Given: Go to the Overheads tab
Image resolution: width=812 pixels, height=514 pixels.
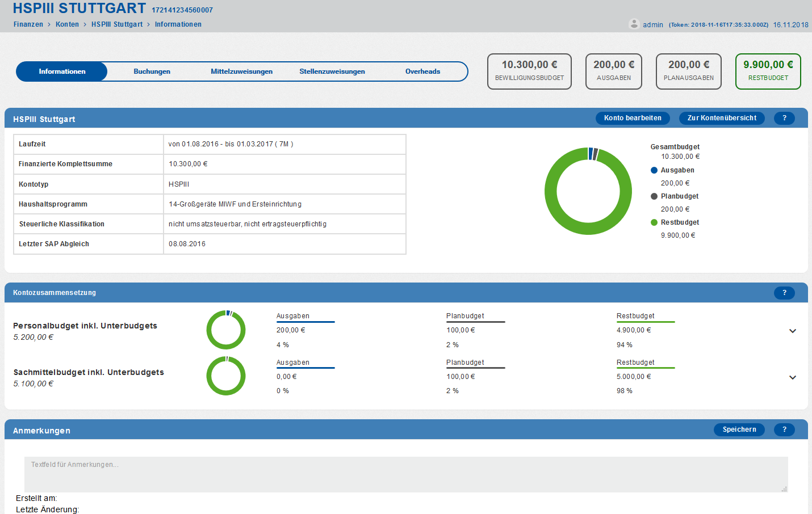Looking at the screenshot, I should point(422,71).
